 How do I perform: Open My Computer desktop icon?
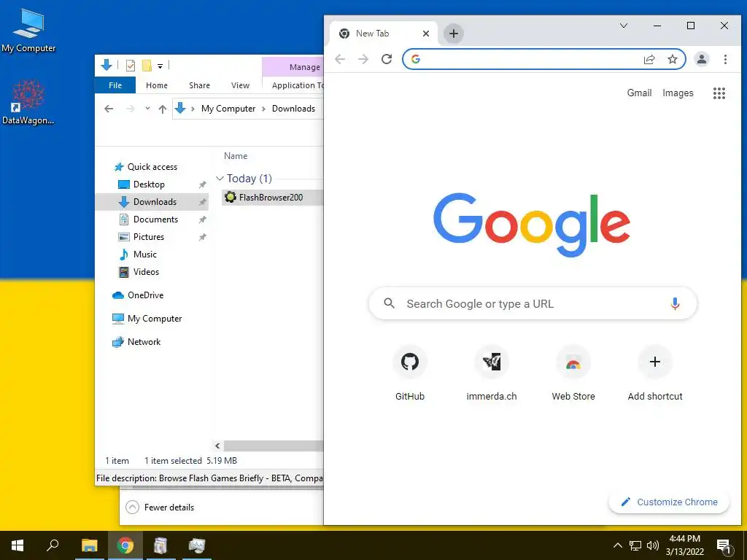28,31
